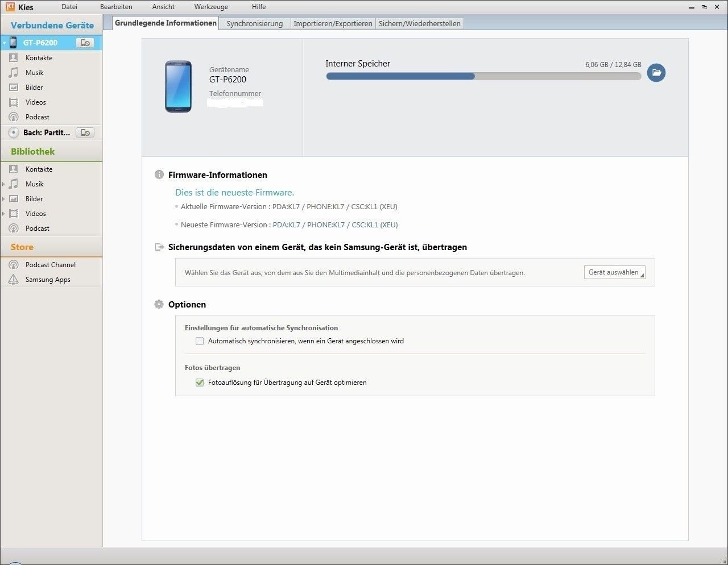Click the Interner Speicher usage progress bar
The height and width of the screenshot is (565, 728).
pyautogui.click(x=483, y=76)
